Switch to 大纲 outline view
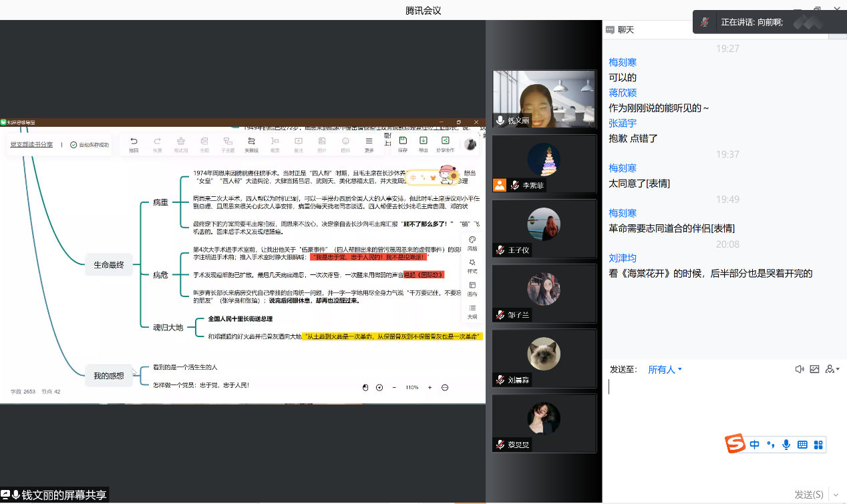847x504 pixels. (x=472, y=310)
